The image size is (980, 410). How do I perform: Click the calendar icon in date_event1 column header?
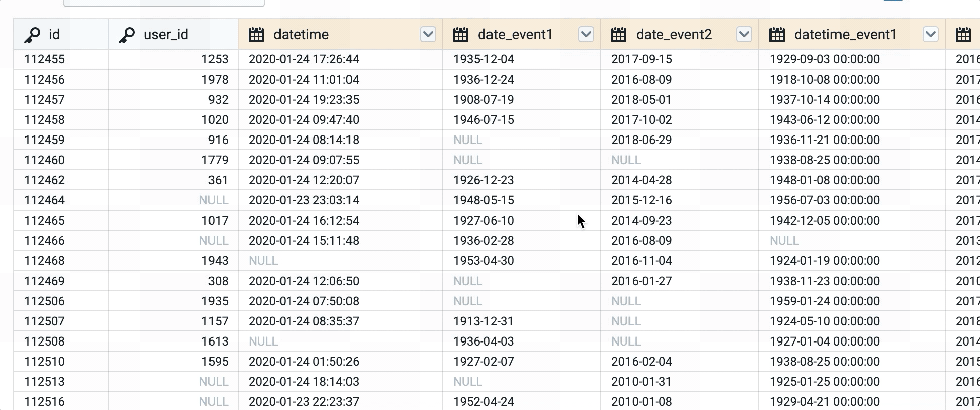(461, 35)
